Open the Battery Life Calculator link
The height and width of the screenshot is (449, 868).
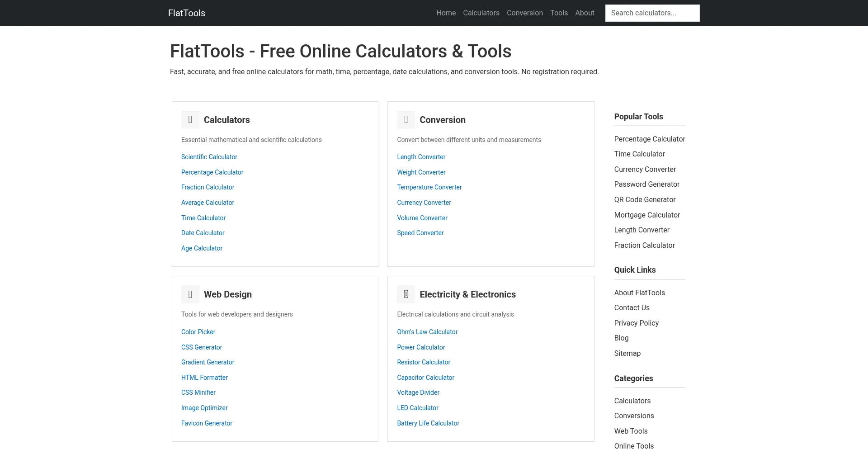pyautogui.click(x=428, y=423)
